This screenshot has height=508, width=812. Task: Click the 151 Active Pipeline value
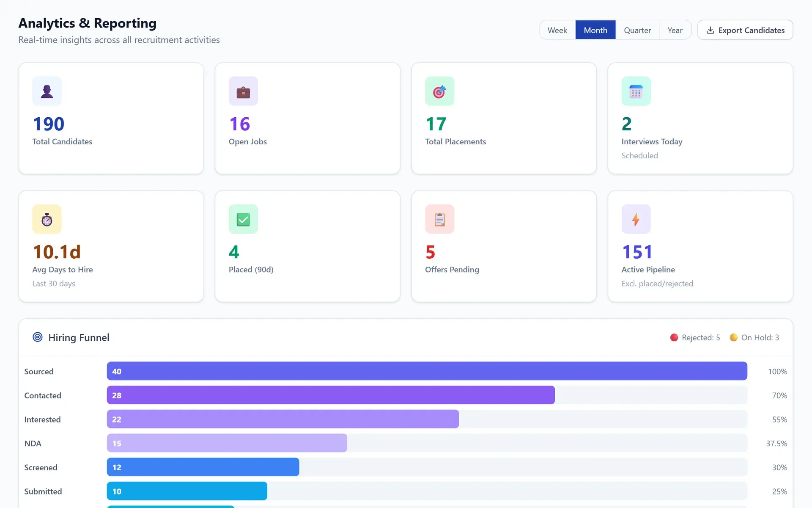[x=637, y=252]
